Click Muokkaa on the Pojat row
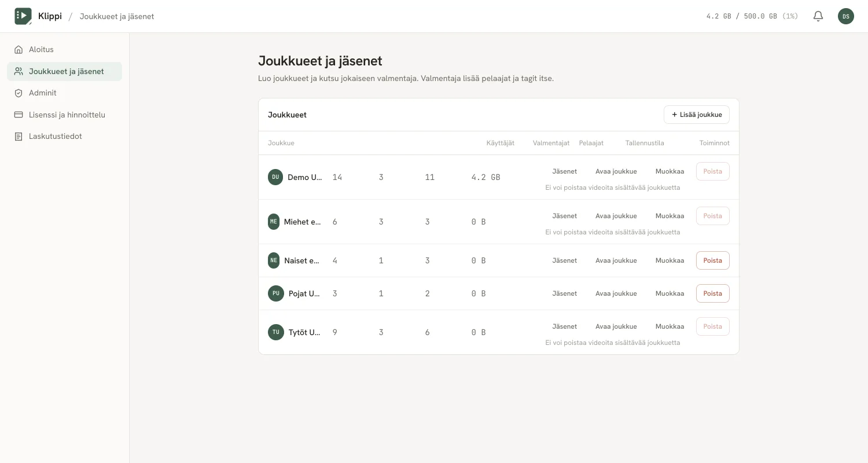 [670, 293]
